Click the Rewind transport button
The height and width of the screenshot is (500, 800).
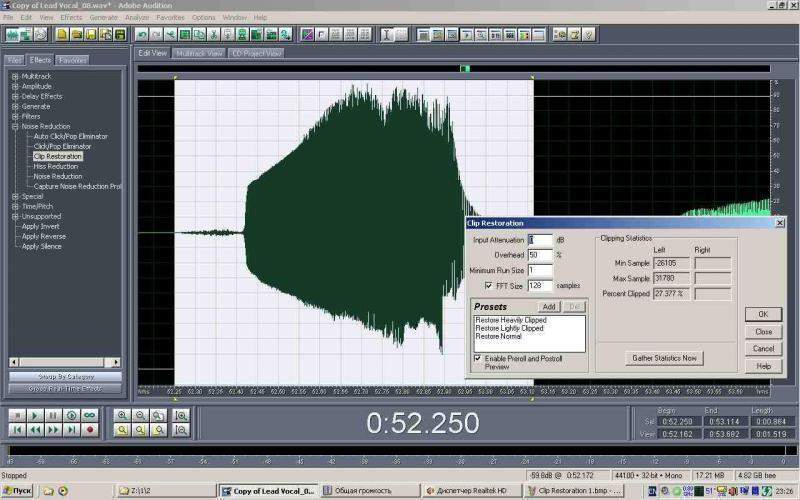[36, 430]
